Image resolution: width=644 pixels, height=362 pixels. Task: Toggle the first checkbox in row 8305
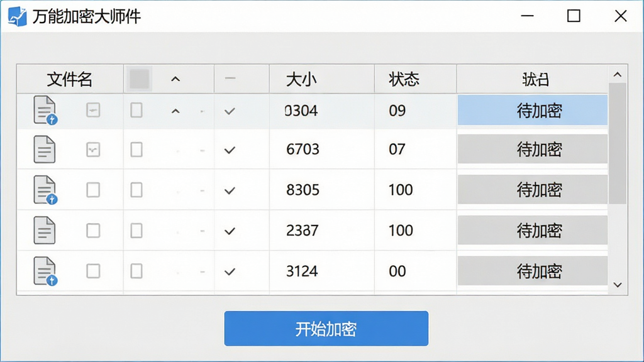(x=93, y=190)
